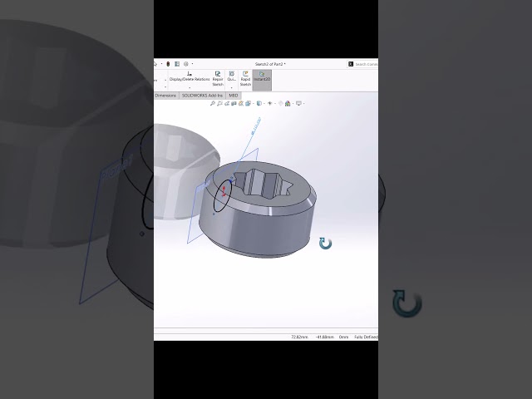This screenshot has height=399, width=532.
Task: Open the View Orientation cube icon
Action: (x=248, y=103)
